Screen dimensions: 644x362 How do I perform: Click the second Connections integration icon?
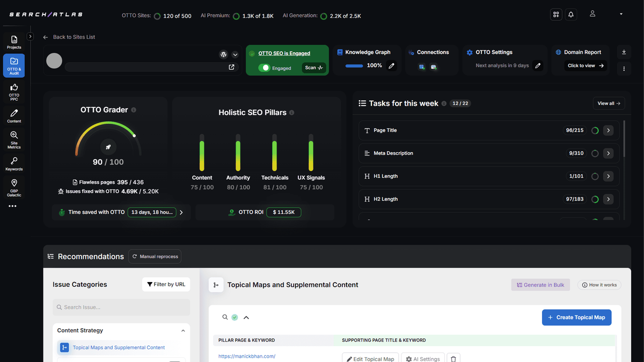click(x=433, y=67)
